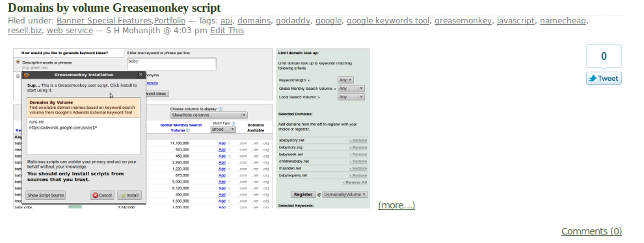
Task: Click the help icon beside Match Type
Action: point(234,123)
